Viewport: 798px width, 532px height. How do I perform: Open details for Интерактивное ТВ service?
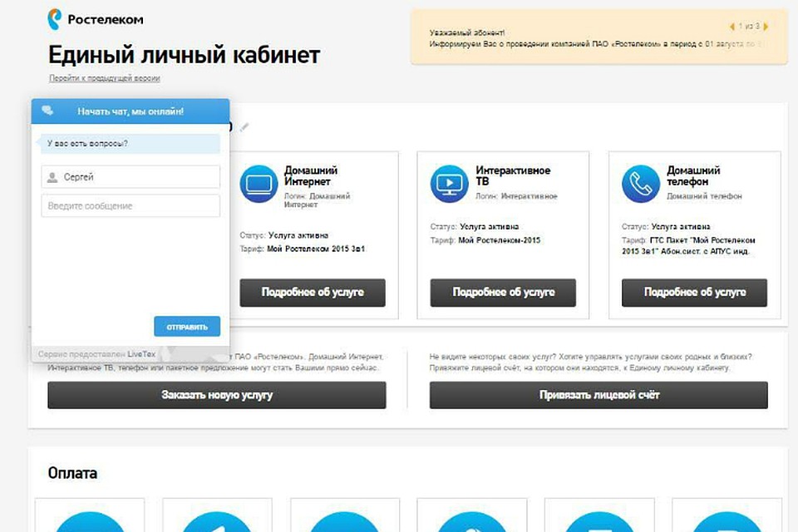click(x=503, y=293)
